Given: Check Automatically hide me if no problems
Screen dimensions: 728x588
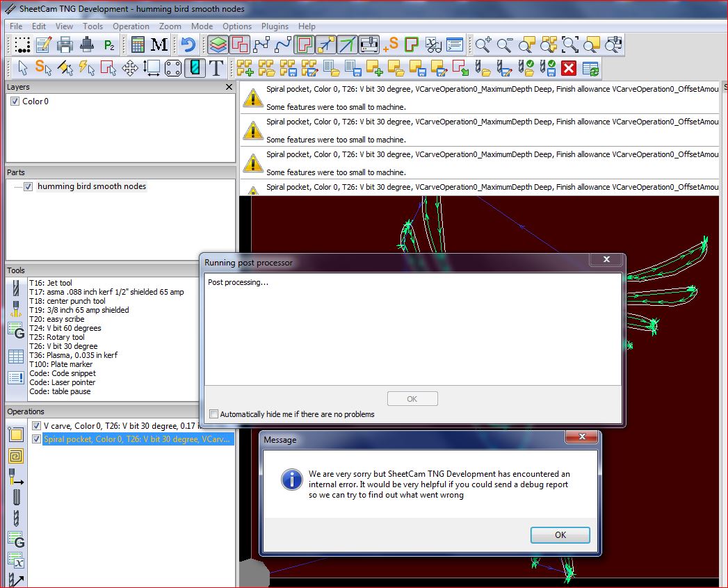Looking at the screenshot, I should click(213, 414).
